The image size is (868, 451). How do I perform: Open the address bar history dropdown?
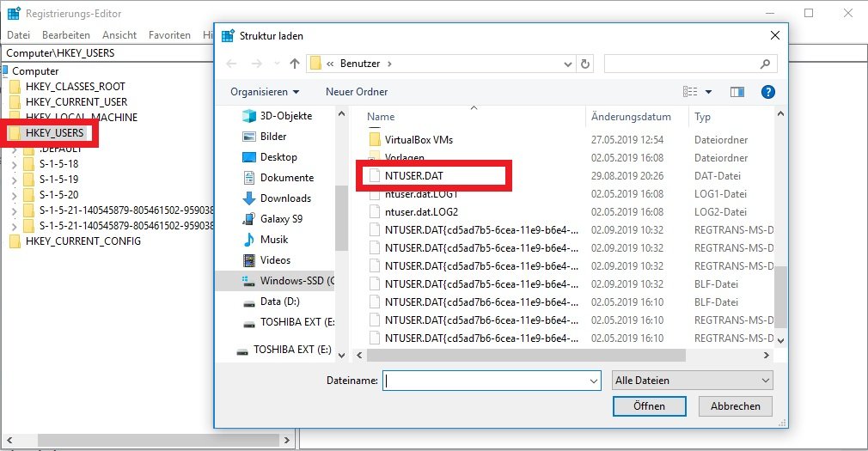pos(567,64)
